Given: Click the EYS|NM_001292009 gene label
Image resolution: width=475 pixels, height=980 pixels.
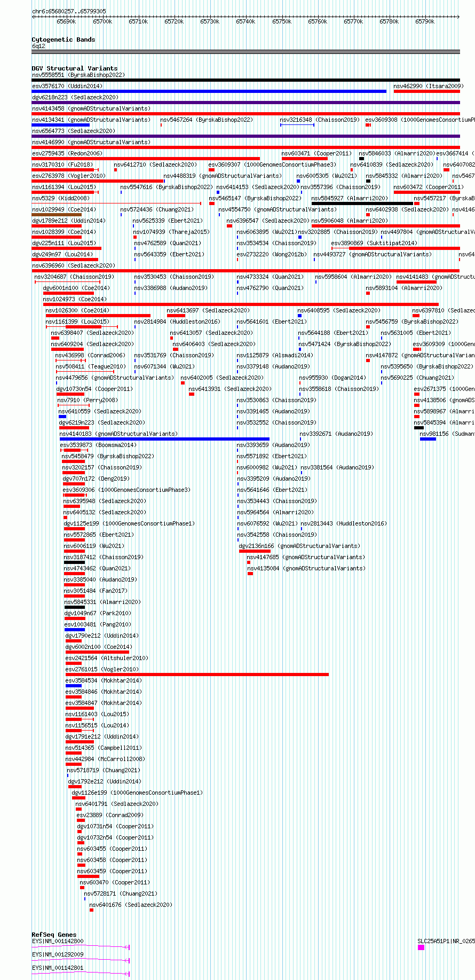Looking at the screenshot, I should (x=58, y=954).
